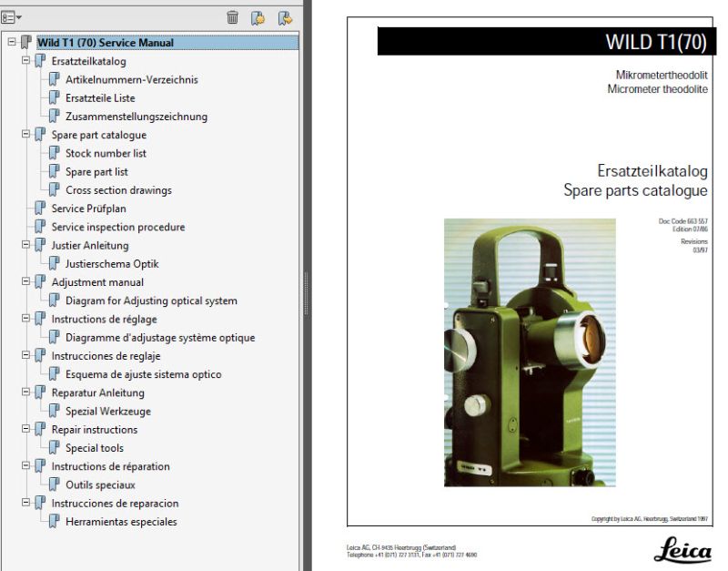
Task: Click the bookmark icon beside Justierschema Optik
Action: pyautogui.click(x=55, y=263)
